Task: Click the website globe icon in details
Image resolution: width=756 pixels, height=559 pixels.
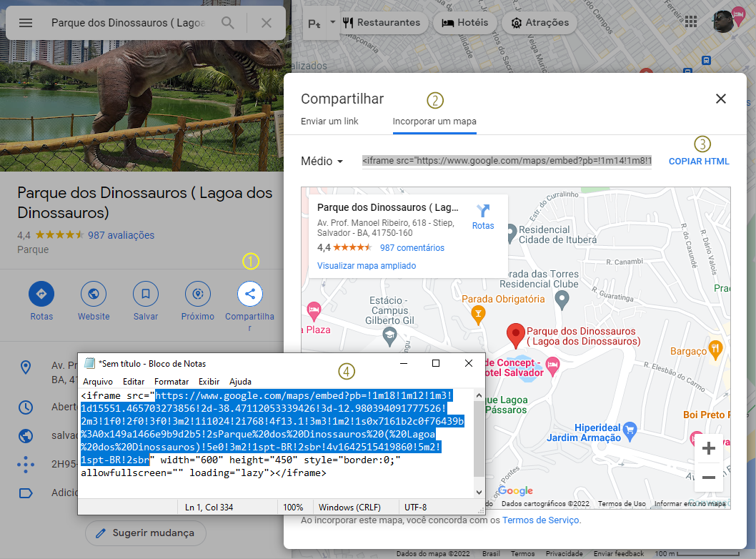Action: coord(26,436)
